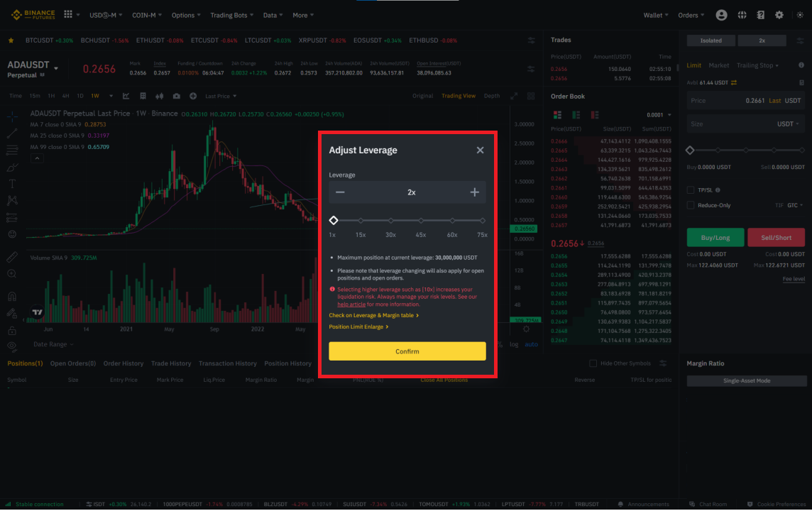Select the ruler measure tool
This screenshot has height=511, width=812.
tap(12, 257)
